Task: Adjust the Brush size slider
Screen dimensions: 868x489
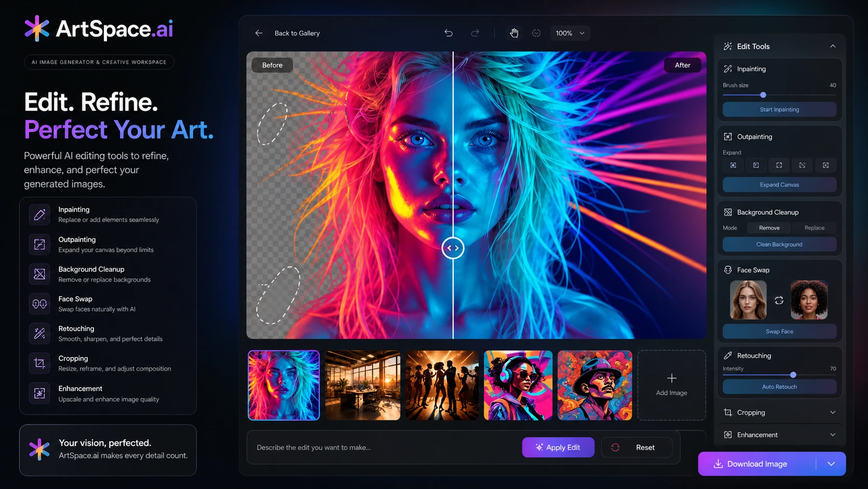Action: 763,95
